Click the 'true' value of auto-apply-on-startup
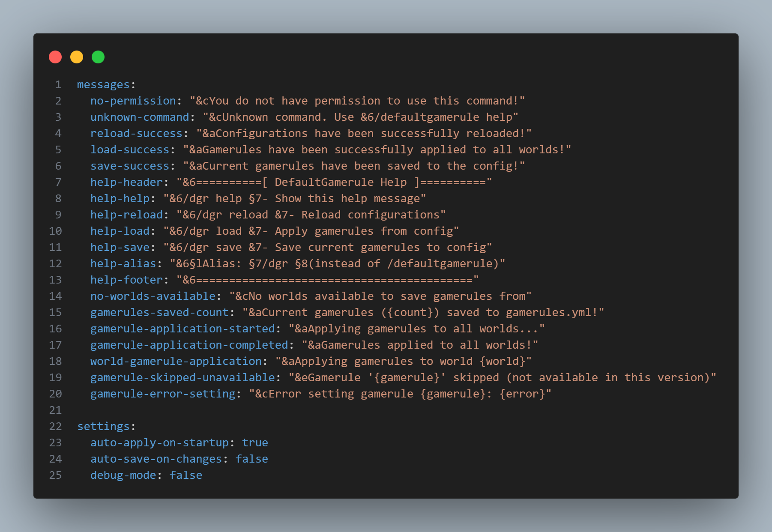 tap(255, 443)
